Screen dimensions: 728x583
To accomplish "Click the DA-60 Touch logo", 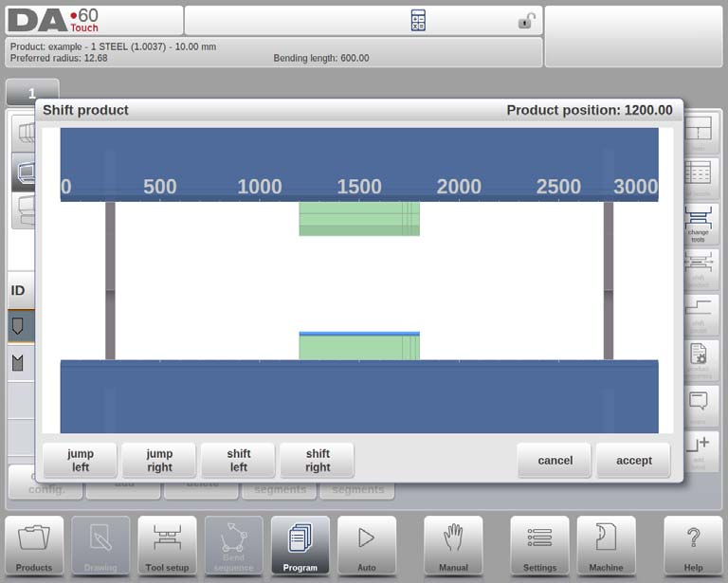I will [53, 21].
